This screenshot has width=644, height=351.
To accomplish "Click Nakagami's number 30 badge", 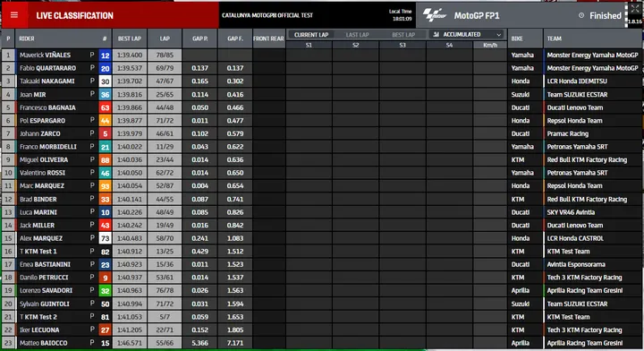I will (x=106, y=81).
